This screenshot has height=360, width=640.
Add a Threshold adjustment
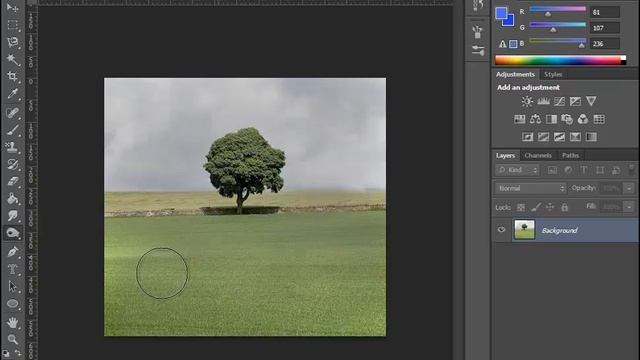point(559,137)
